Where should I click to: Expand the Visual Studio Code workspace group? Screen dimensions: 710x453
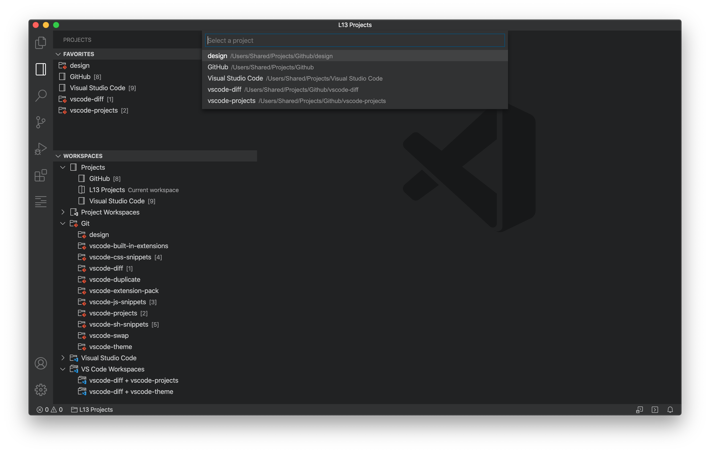pyautogui.click(x=63, y=358)
